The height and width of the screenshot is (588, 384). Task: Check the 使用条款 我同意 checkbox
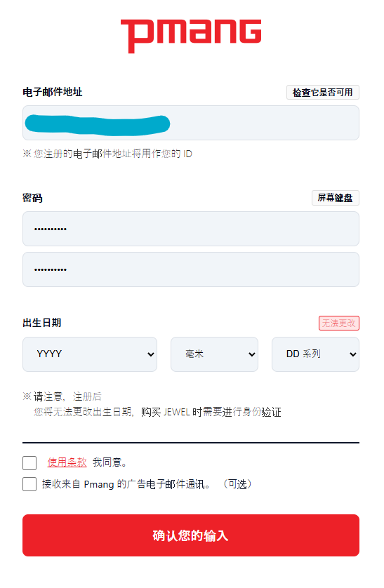29,462
